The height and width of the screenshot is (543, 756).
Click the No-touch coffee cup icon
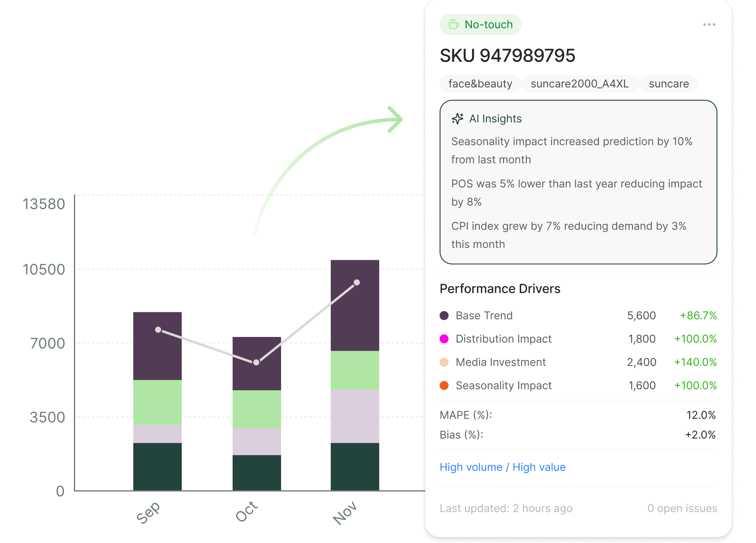(454, 25)
